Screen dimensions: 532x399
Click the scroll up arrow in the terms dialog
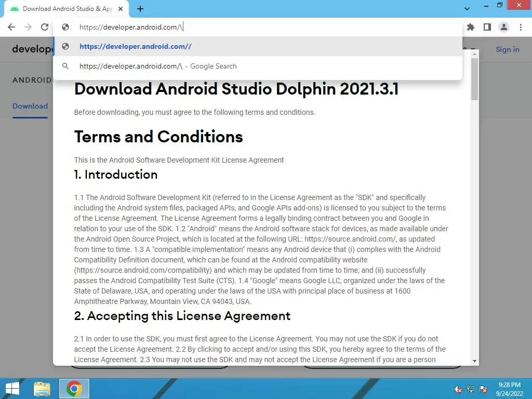pos(475,54)
